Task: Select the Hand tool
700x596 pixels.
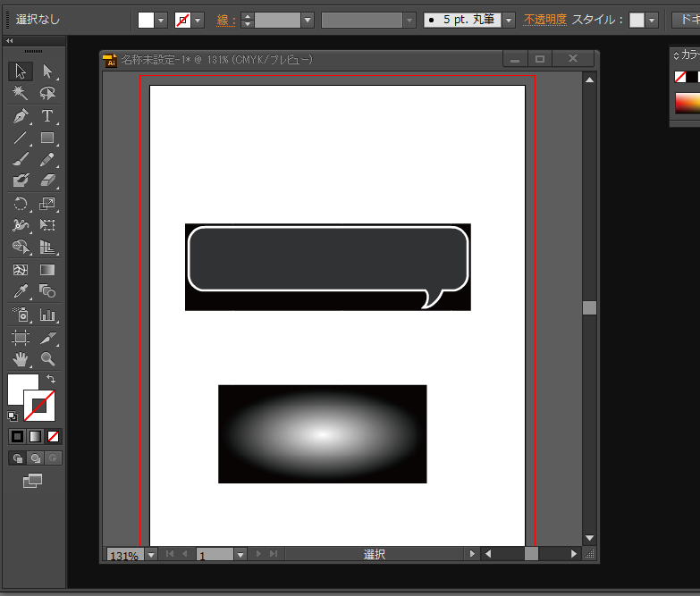Action: pyautogui.click(x=21, y=358)
